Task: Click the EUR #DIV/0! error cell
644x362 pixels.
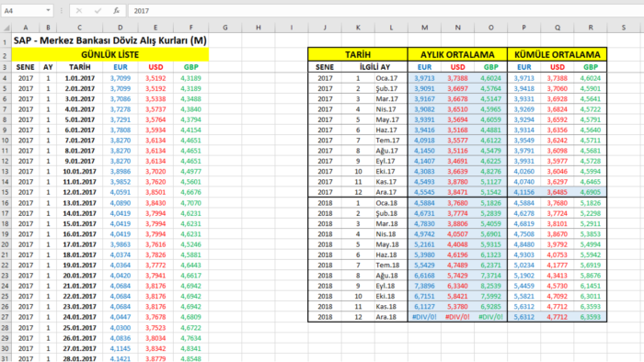Action: coord(424,317)
